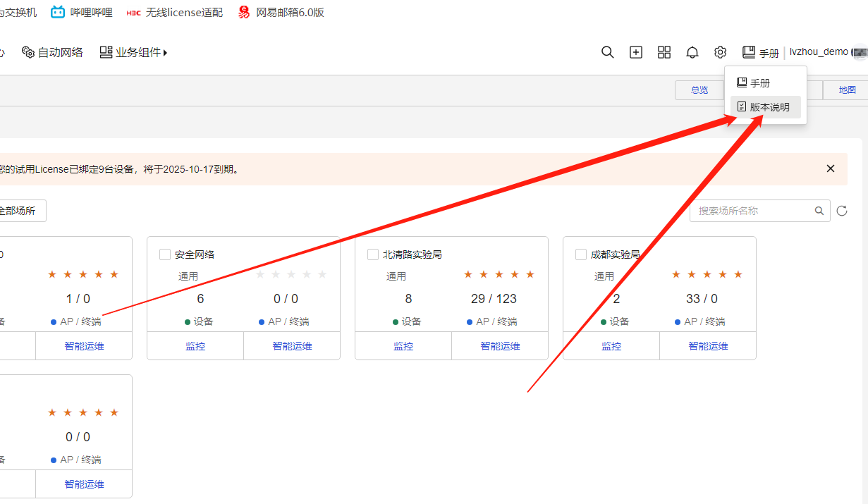868x504 pixels.
Task: Check the 安全网络 site checkbox
Action: (x=165, y=254)
